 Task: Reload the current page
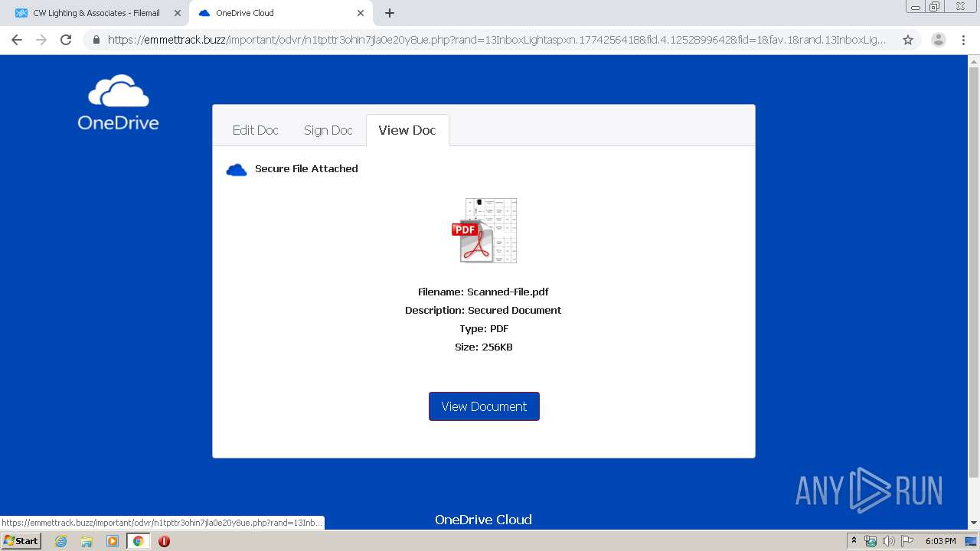pos(66,40)
